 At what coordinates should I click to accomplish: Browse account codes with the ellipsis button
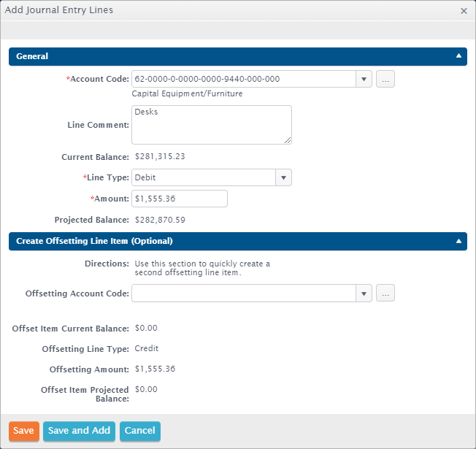pos(385,79)
